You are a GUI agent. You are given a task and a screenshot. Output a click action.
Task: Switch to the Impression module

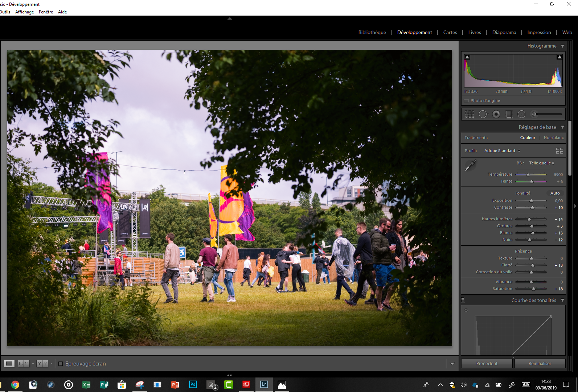[x=539, y=32]
